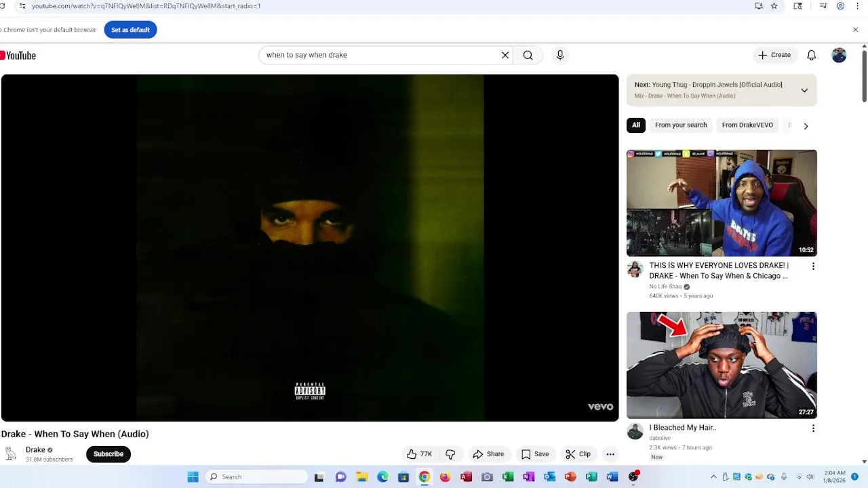This screenshot has height=488, width=868.
Task: Select the All filter chip
Action: pos(636,125)
